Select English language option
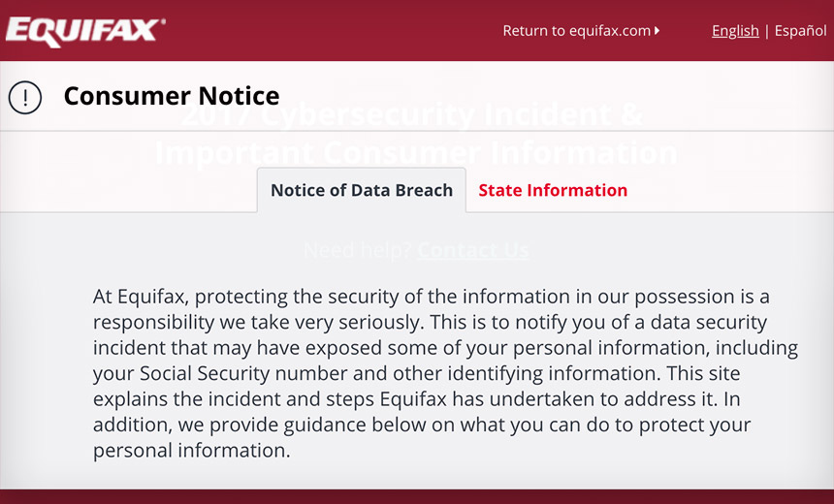The height and width of the screenshot is (504, 834). (735, 31)
